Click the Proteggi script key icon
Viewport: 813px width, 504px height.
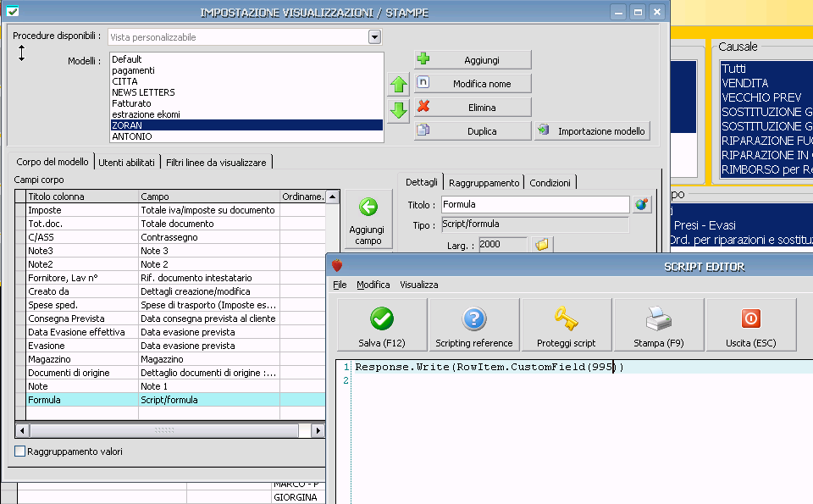[567, 324]
